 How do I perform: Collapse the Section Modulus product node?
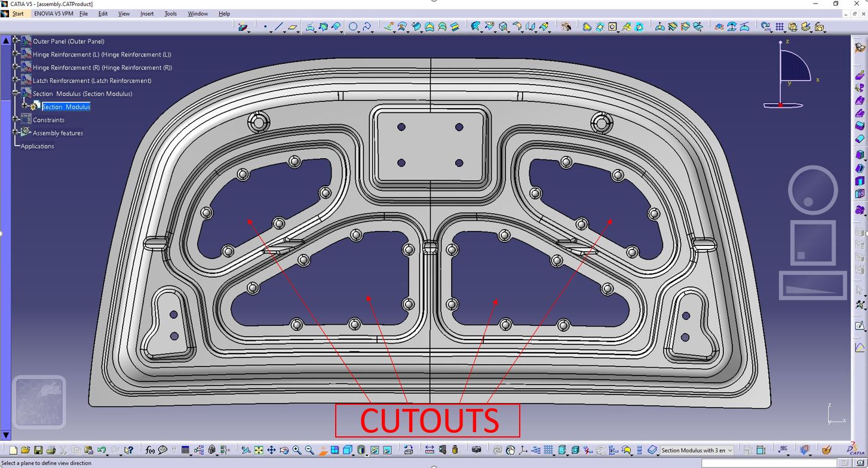pos(16,94)
